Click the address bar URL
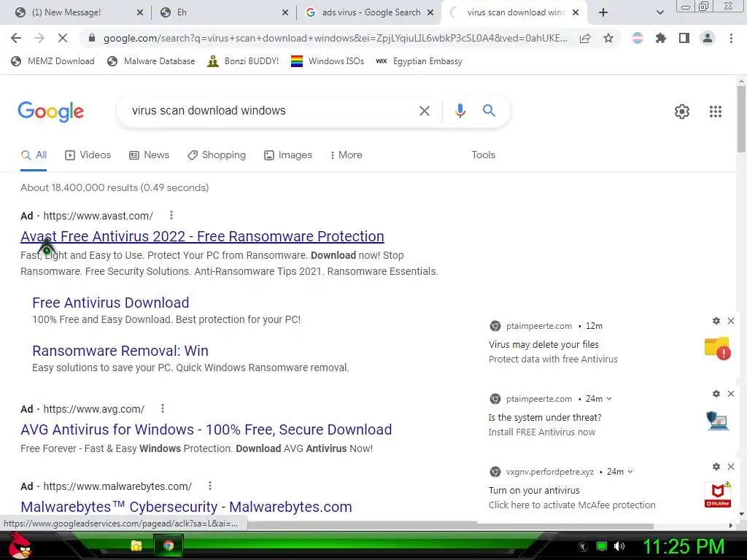 (335, 38)
